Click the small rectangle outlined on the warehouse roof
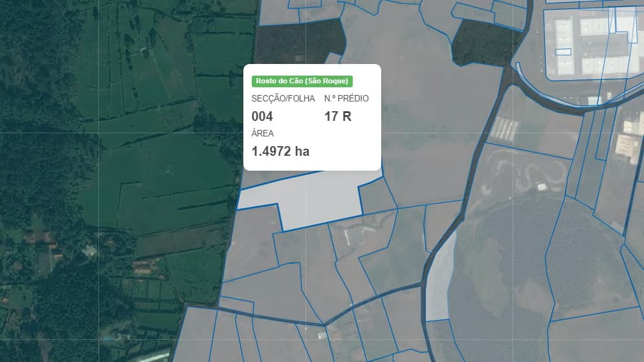Viewport: 644px width, 362px height. pos(563,52)
